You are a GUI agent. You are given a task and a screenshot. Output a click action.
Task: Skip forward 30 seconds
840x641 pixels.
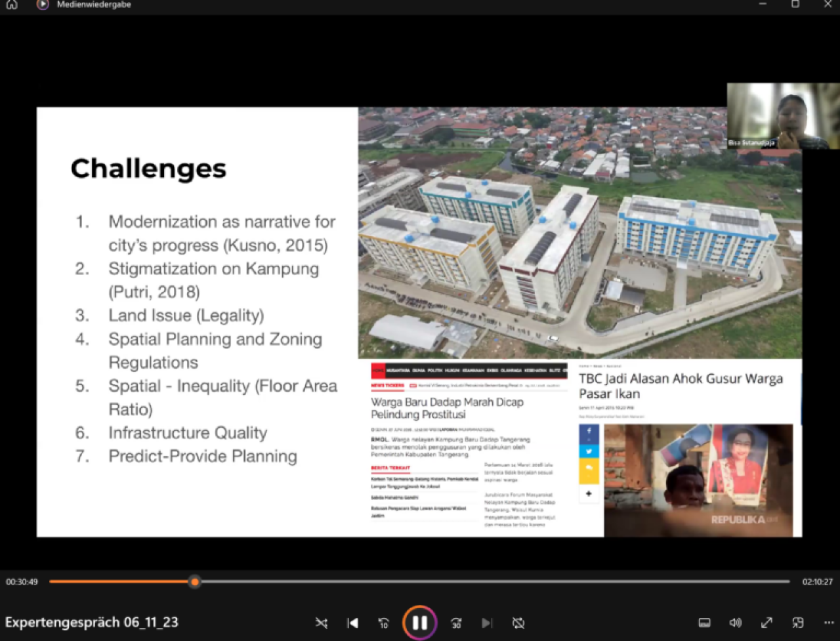(x=456, y=623)
